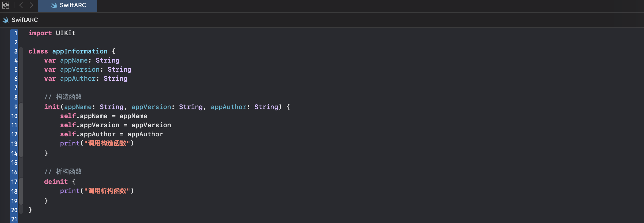Click the UIKit module name
The width and height of the screenshot is (644, 223).
pos(66,33)
